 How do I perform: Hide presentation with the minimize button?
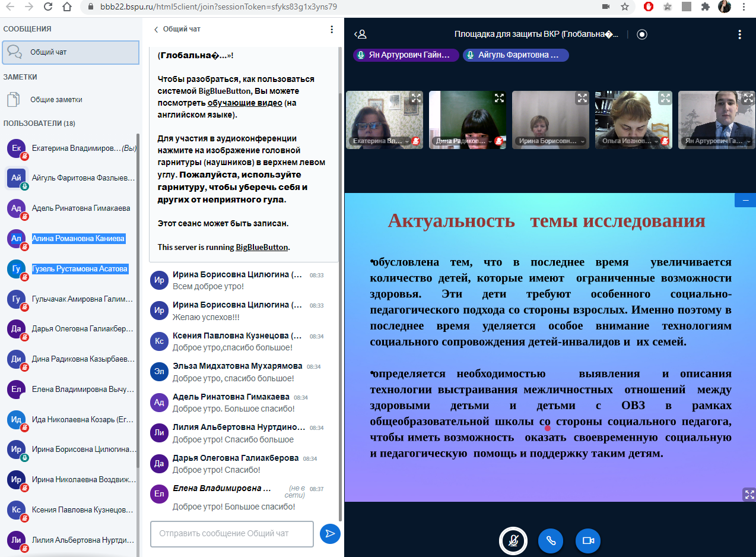click(745, 201)
